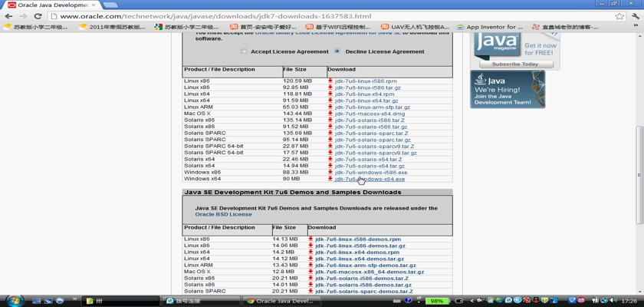Open the Oracle BSD License link
The width and height of the screenshot is (644, 307).
pos(223,215)
